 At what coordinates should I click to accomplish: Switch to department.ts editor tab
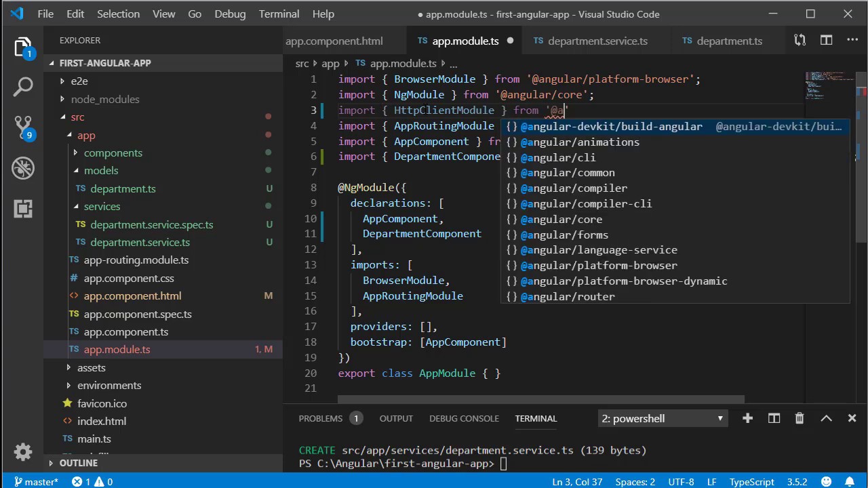pos(730,41)
